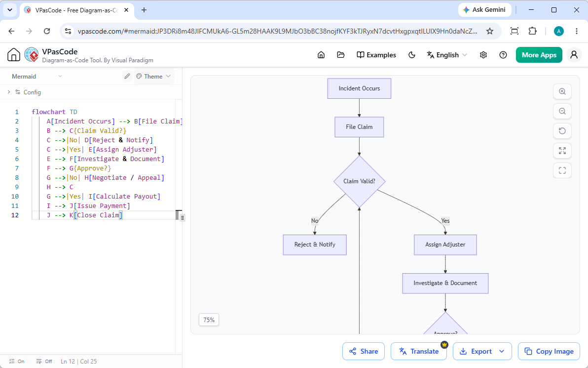Open the Theme dropdown
The width and height of the screenshot is (588, 368).
(154, 76)
